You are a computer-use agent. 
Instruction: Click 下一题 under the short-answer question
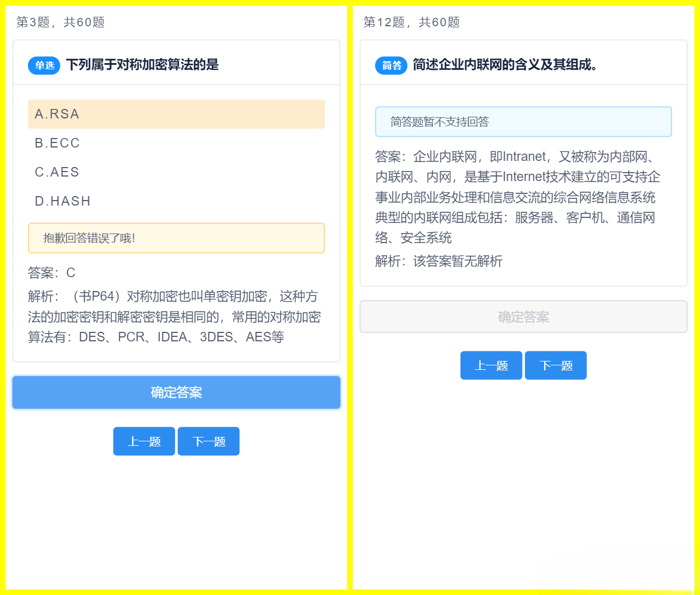click(555, 365)
